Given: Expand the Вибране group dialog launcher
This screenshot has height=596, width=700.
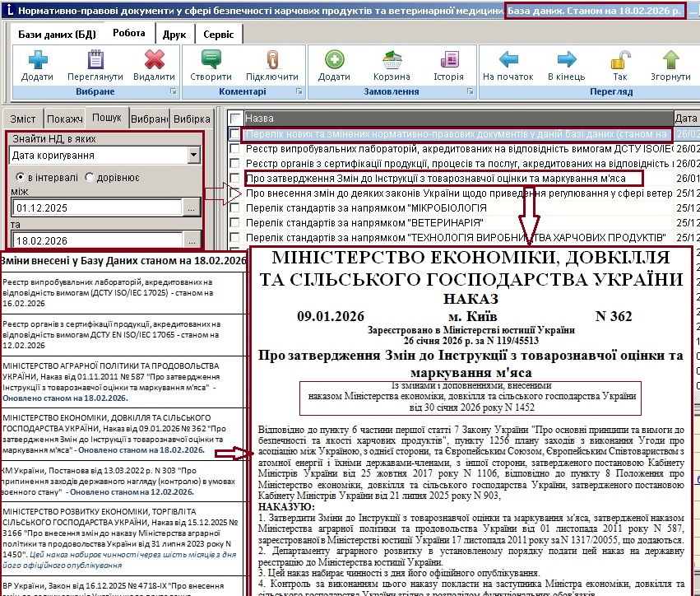Looking at the screenshot, I should tap(173, 91).
